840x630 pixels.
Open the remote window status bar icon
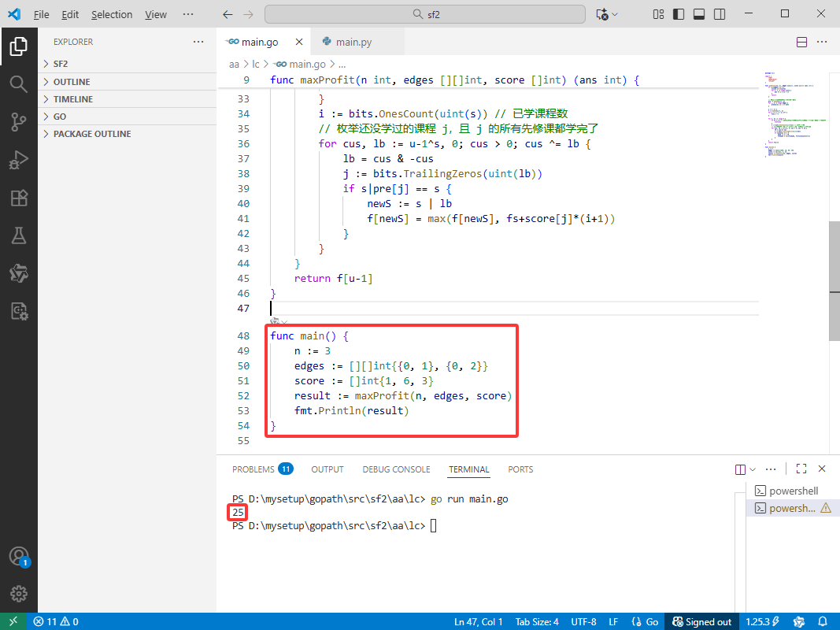click(13, 621)
